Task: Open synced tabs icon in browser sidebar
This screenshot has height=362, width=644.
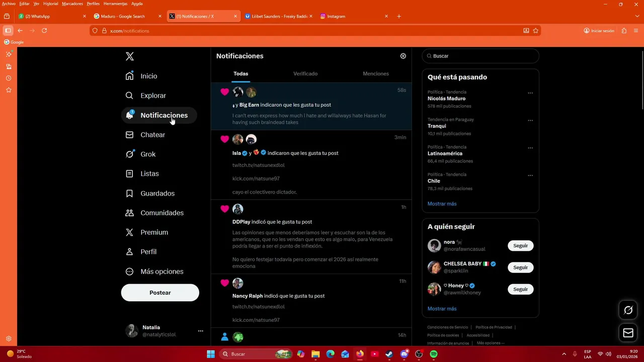Action: point(9,66)
